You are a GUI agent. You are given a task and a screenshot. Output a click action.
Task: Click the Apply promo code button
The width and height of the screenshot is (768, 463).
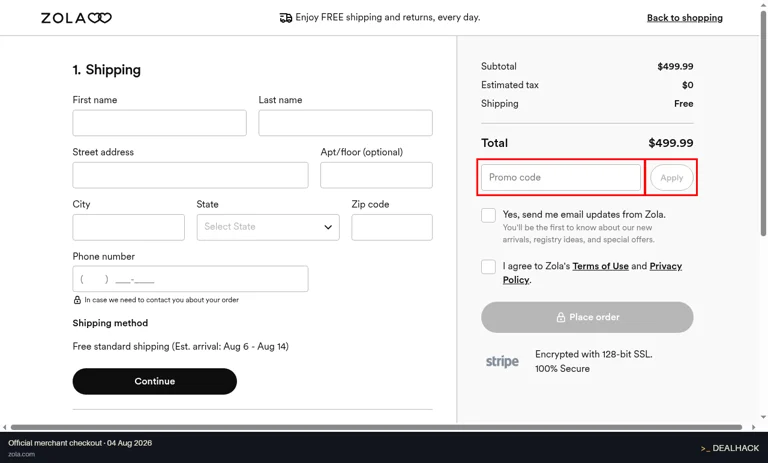(x=672, y=177)
